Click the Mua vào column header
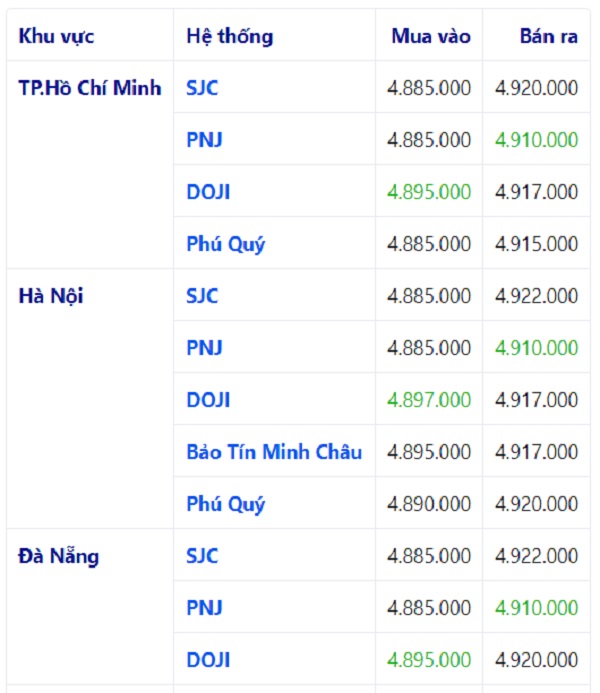The width and height of the screenshot is (600, 693). (x=430, y=37)
